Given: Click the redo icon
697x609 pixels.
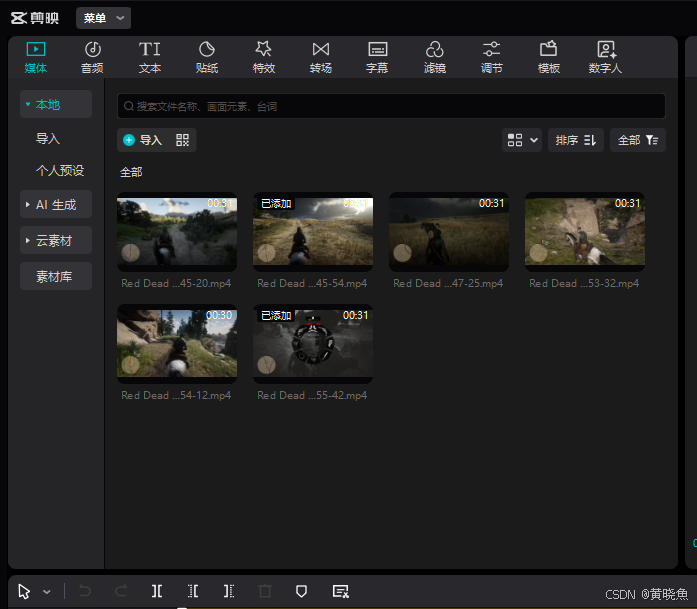Looking at the screenshot, I should (121, 591).
